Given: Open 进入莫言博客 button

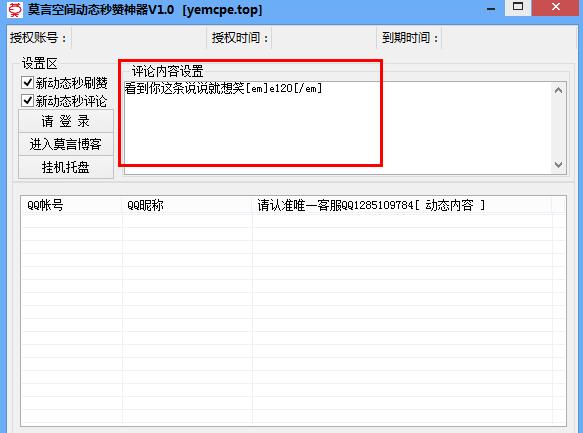Looking at the screenshot, I should [66, 144].
